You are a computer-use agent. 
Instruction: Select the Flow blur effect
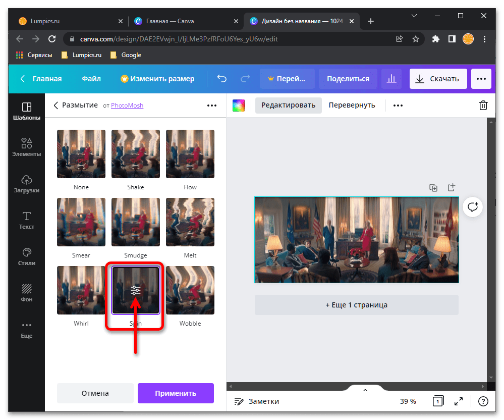(190, 154)
